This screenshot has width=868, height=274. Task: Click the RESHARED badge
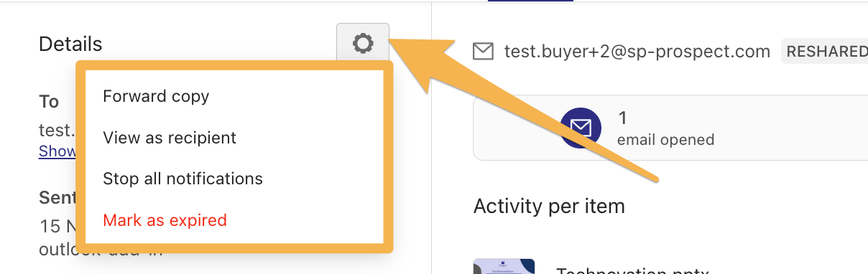pos(825,52)
